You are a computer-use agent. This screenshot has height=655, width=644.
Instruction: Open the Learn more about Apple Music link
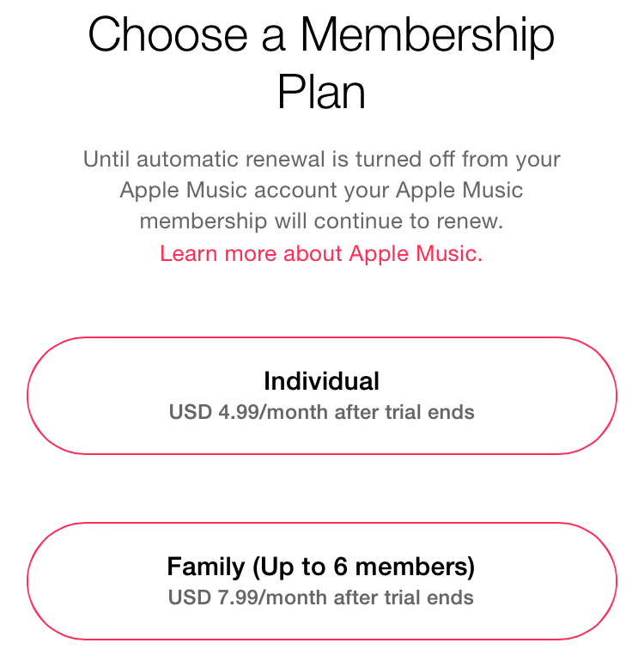321,253
